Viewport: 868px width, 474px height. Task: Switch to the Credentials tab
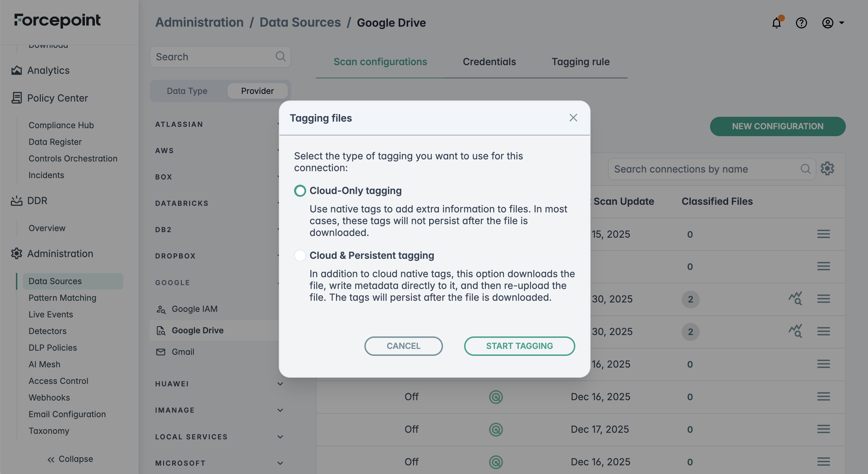(x=489, y=62)
